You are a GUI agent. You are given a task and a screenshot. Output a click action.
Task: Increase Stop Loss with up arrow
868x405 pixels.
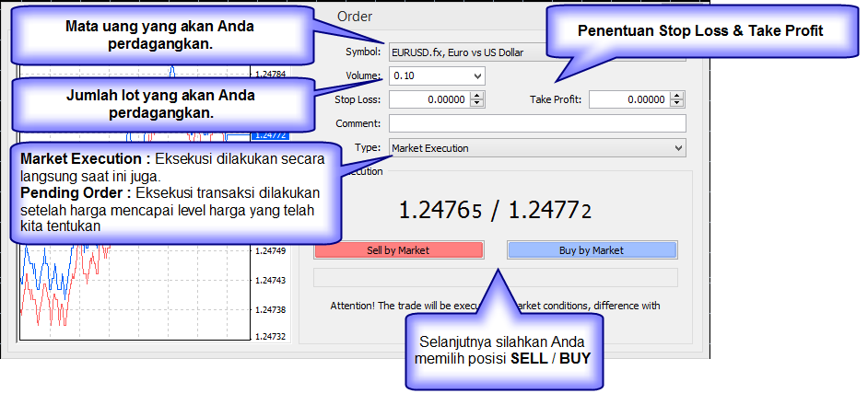477,96
